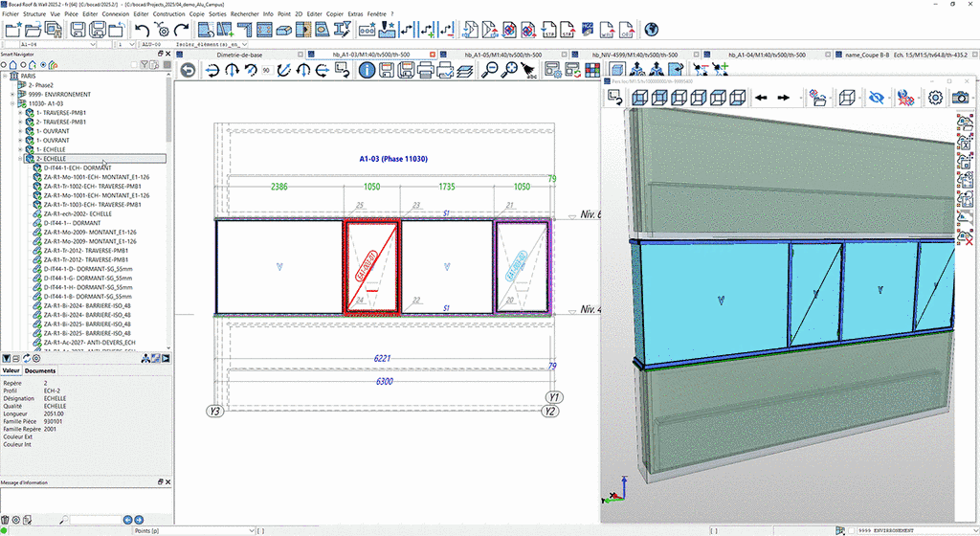Viewport: 980px width, 536px height.
Task: Click the left-pointing black arrow in 3D view
Action: tap(761, 98)
